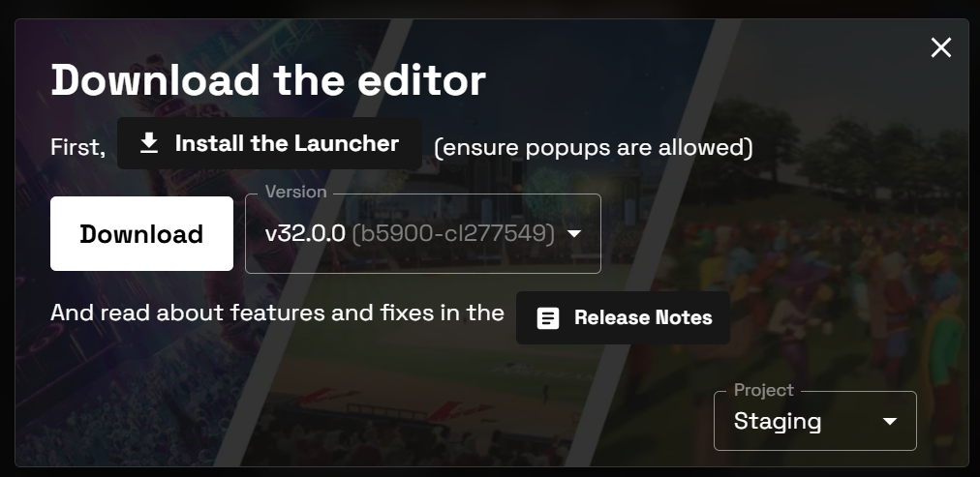Click the download arrow icon beside Install the Launcher
Screen dimensions: 980x477
(149, 143)
